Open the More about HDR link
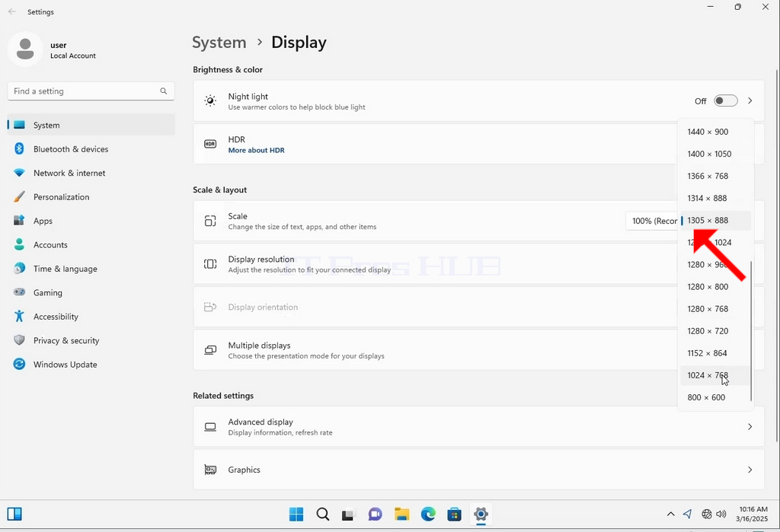Screen dimensions: 780x532 tap(256, 150)
